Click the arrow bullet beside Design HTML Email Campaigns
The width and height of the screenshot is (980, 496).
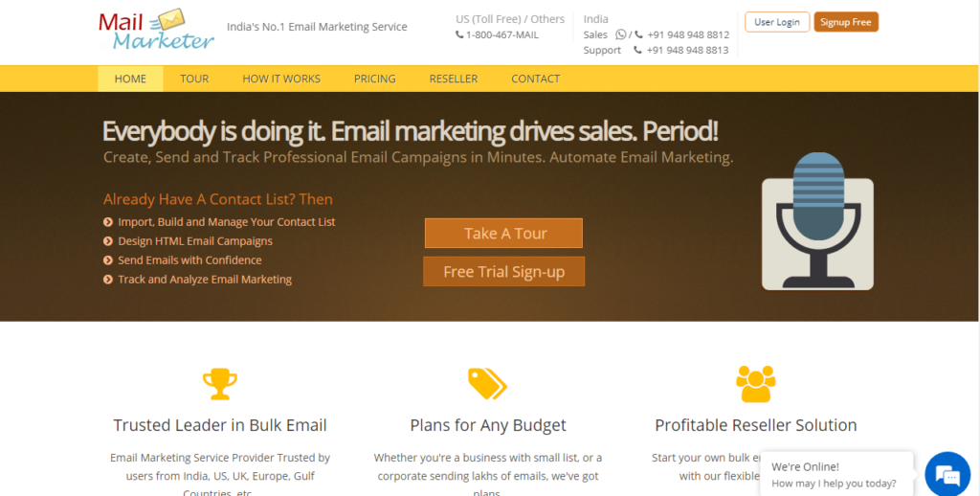click(108, 240)
